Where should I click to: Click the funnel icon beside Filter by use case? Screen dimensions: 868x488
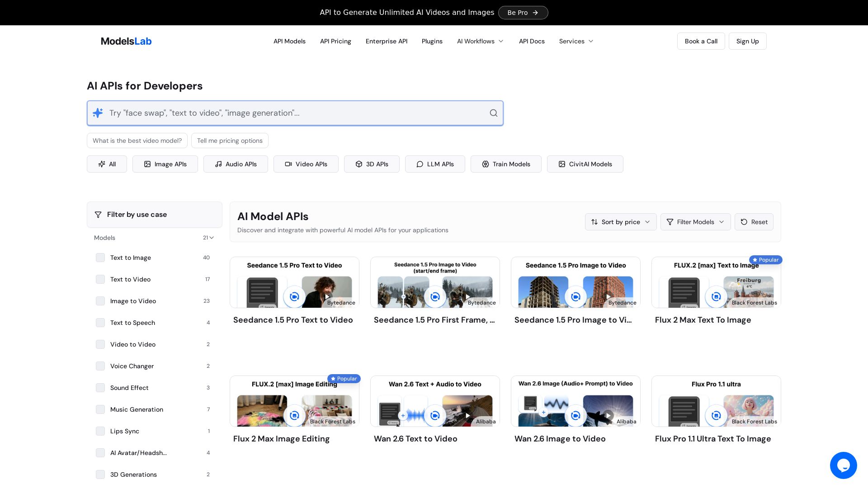pyautogui.click(x=98, y=215)
